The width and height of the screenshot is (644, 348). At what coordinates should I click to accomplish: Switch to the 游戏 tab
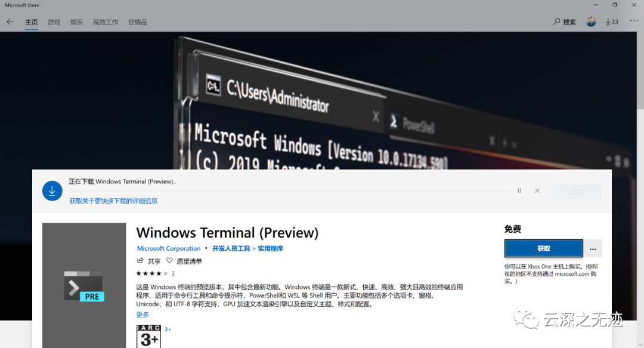[x=54, y=22]
